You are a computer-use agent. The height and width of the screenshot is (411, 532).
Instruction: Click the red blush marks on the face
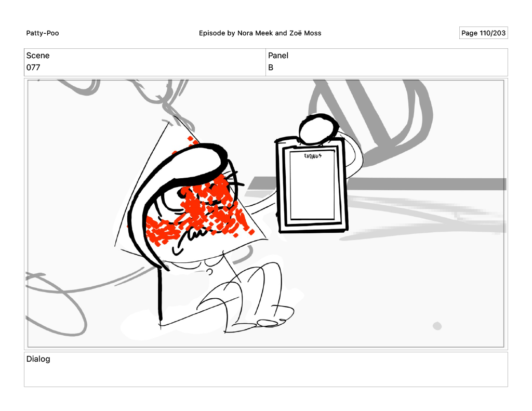[x=208, y=208]
